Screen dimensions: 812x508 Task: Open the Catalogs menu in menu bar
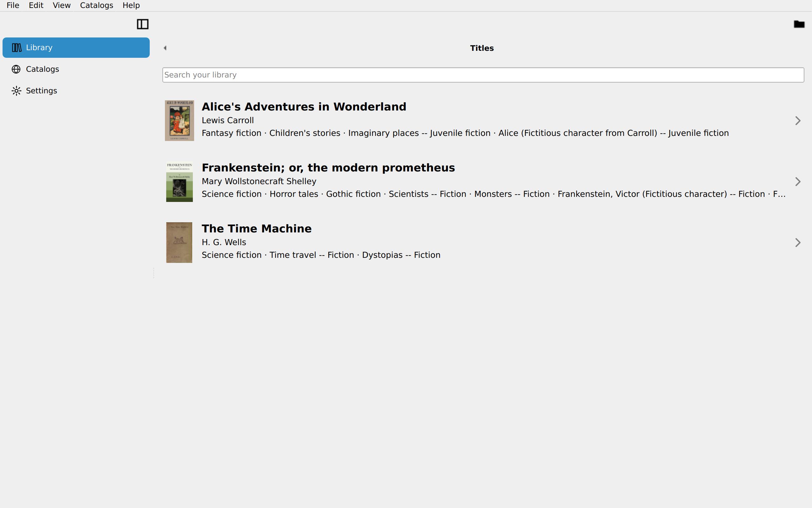96,5
